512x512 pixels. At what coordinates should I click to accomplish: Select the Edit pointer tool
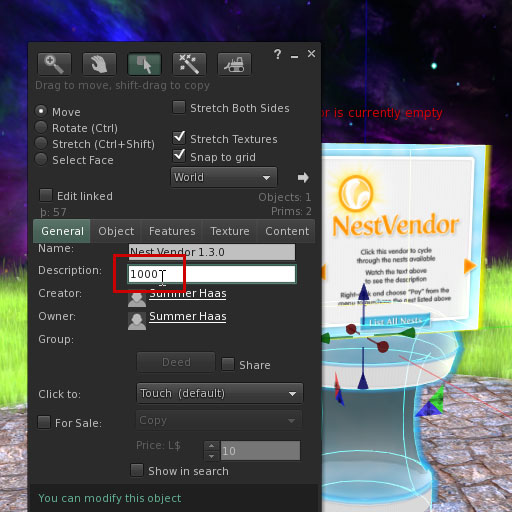pyautogui.click(x=144, y=64)
